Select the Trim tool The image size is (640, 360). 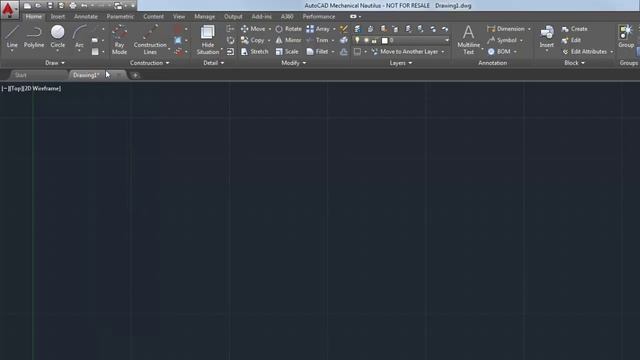[x=318, y=40]
